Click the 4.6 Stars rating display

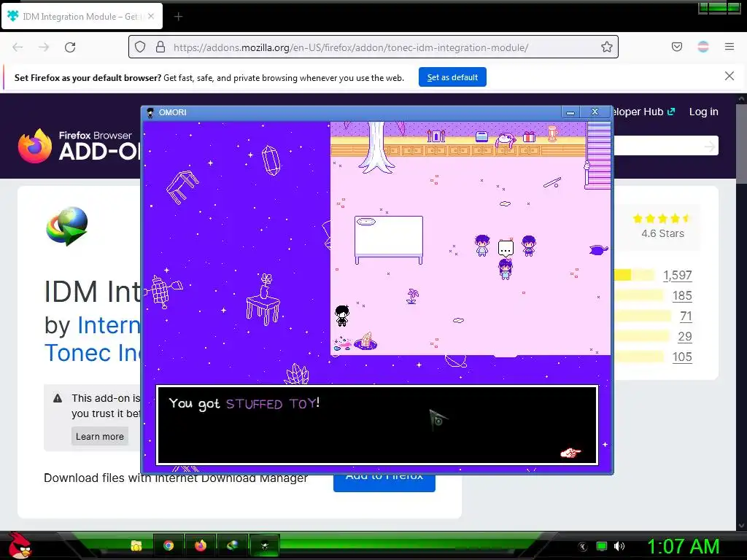(x=662, y=227)
